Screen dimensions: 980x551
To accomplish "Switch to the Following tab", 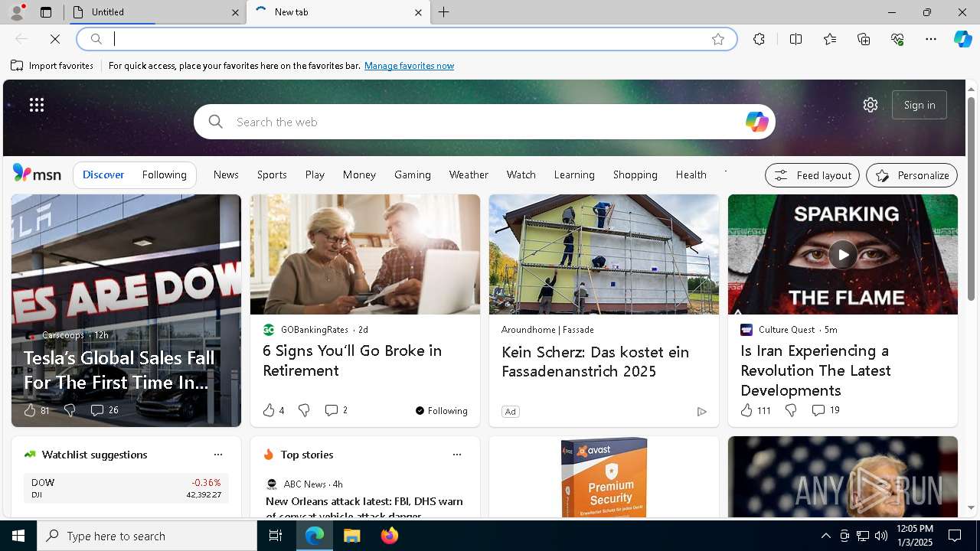I will [x=165, y=174].
